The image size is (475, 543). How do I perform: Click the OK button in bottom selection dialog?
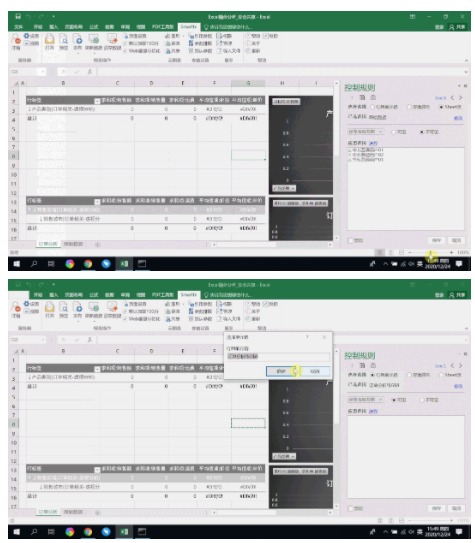(x=281, y=371)
